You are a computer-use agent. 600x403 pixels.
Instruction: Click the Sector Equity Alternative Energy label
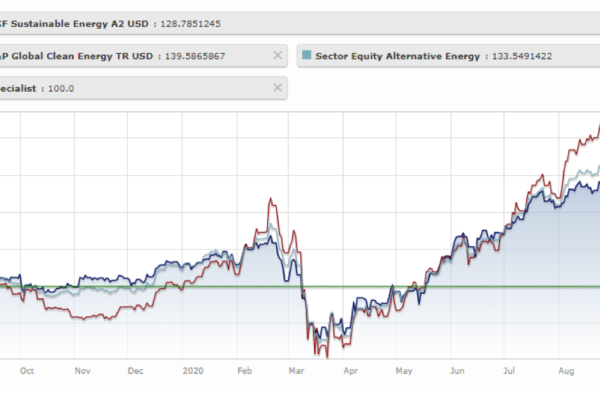(x=399, y=56)
